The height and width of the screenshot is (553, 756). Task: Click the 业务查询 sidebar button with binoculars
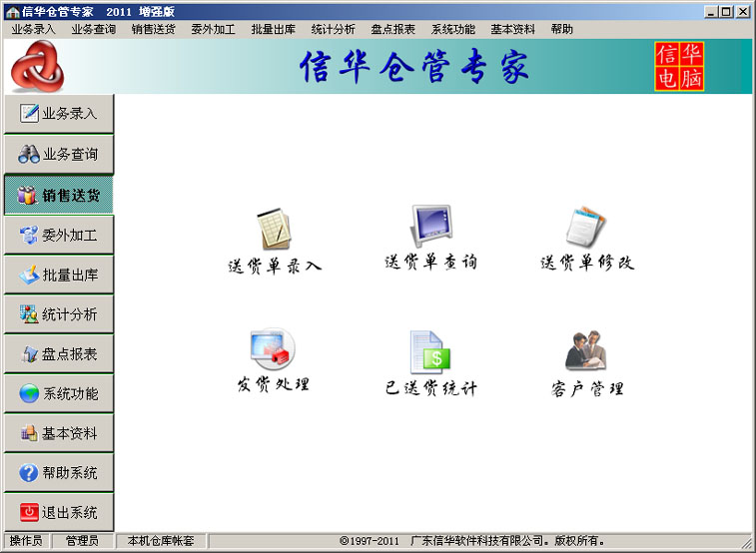click(x=59, y=154)
